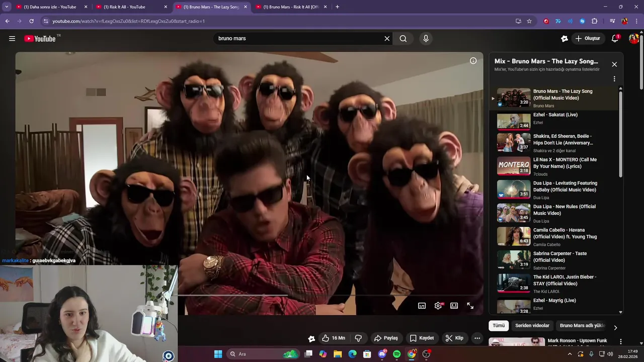The image size is (644, 362).
Task: Switch to 'Daha sonra izle' browser tab
Action: coord(52,7)
